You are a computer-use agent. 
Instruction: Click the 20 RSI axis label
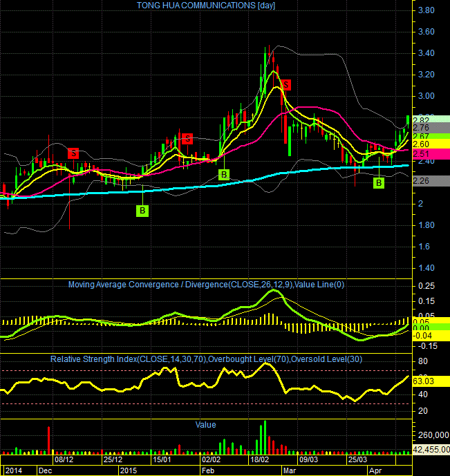[x=422, y=411]
